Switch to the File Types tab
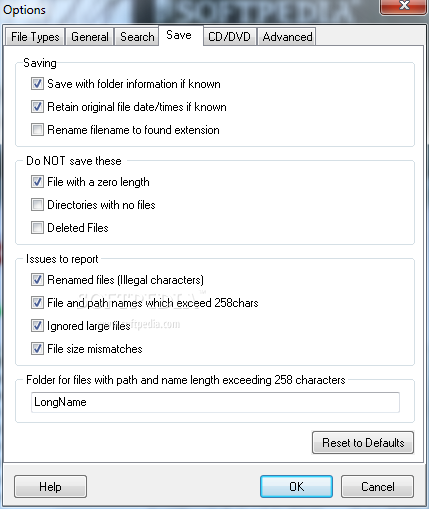The height and width of the screenshot is (509, 429). click(35, 37)
